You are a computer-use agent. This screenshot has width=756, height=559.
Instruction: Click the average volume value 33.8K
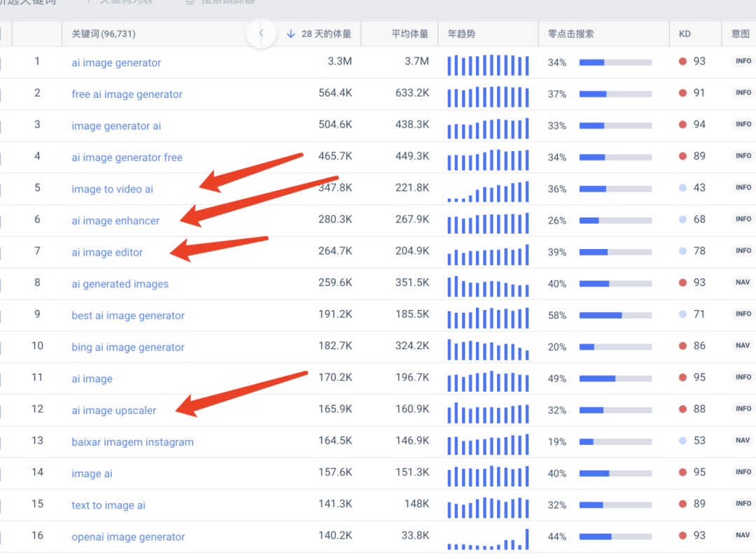[x=415, y=535]
